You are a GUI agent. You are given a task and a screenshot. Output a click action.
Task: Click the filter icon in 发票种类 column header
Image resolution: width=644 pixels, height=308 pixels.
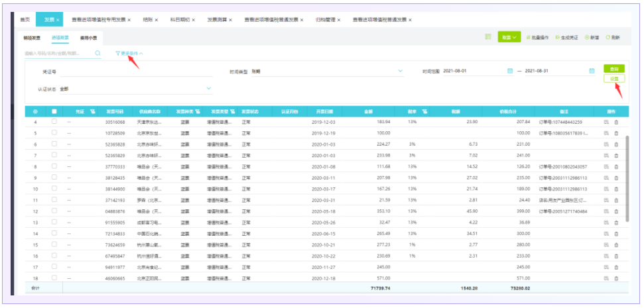click(198, 111)
